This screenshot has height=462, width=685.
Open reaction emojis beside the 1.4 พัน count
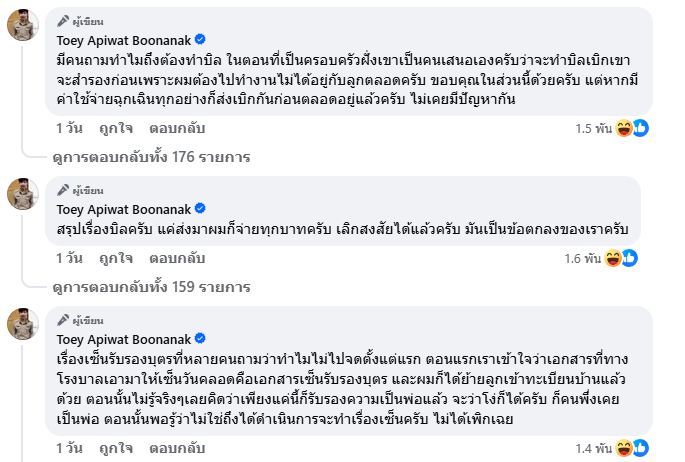pyautogui.click(x=631, y=447)
